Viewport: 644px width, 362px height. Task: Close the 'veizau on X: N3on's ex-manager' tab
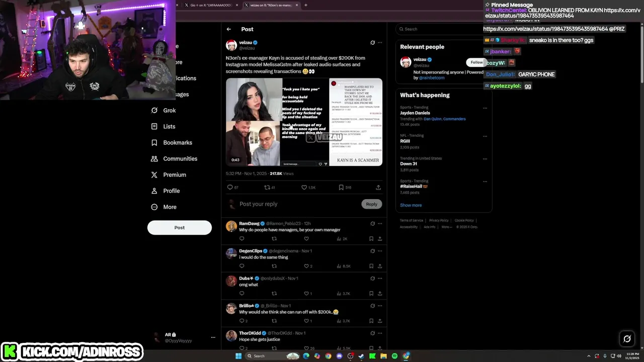click(297, 5)
